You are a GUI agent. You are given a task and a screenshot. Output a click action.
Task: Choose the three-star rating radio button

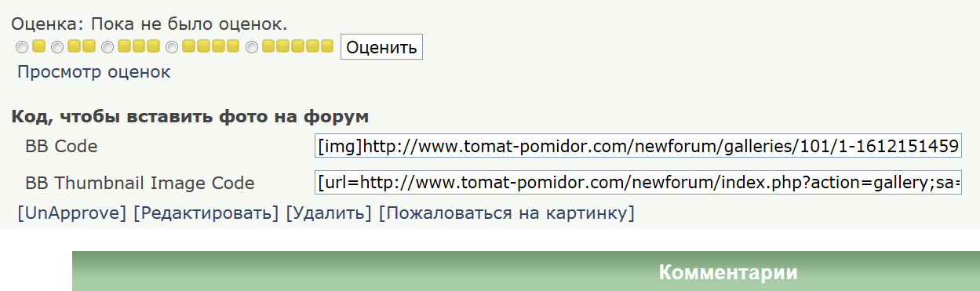coord(107,47)
